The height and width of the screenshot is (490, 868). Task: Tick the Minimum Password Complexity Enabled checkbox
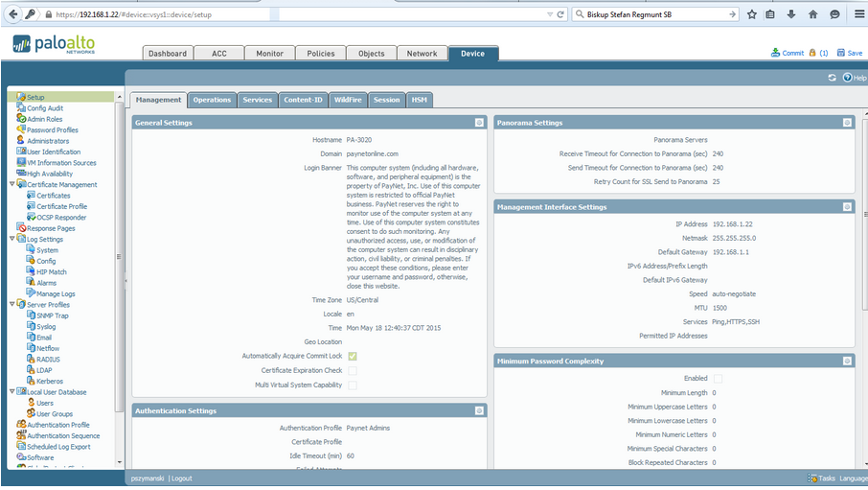(x=718, y=379)
